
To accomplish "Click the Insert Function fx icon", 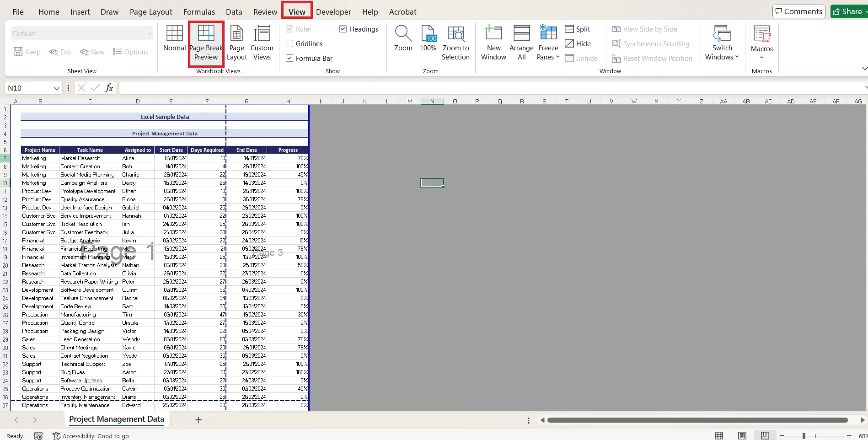I will tap(109, 88).
